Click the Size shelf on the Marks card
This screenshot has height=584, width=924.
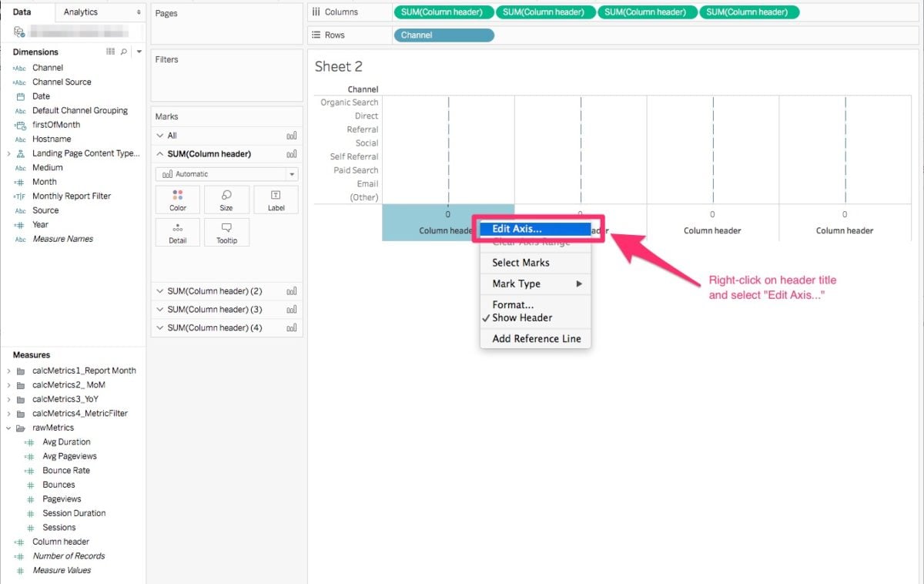[226, 199]
